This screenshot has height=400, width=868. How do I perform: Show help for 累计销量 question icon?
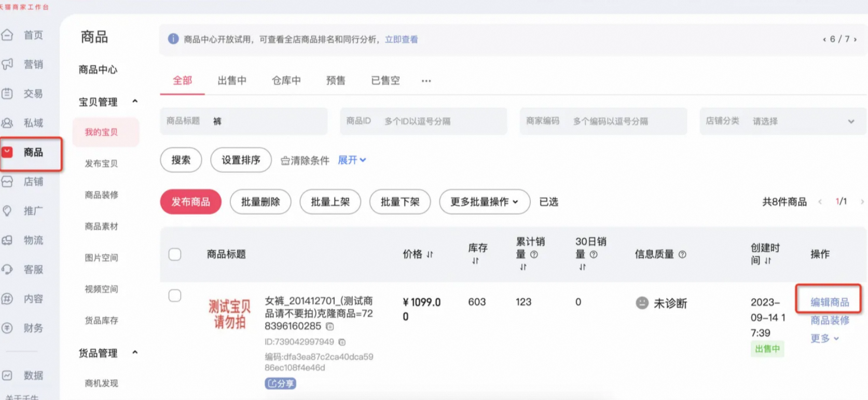[534, 254]
